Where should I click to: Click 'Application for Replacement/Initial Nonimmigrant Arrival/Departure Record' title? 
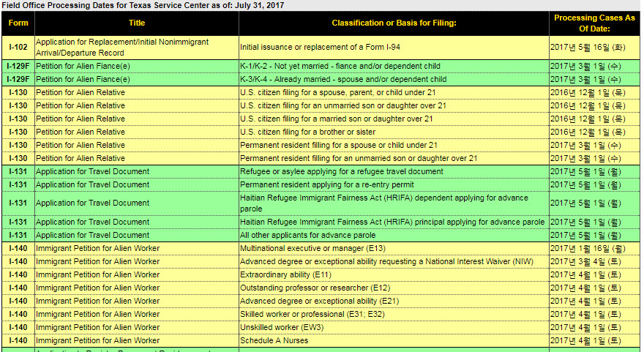coord(122,48)
